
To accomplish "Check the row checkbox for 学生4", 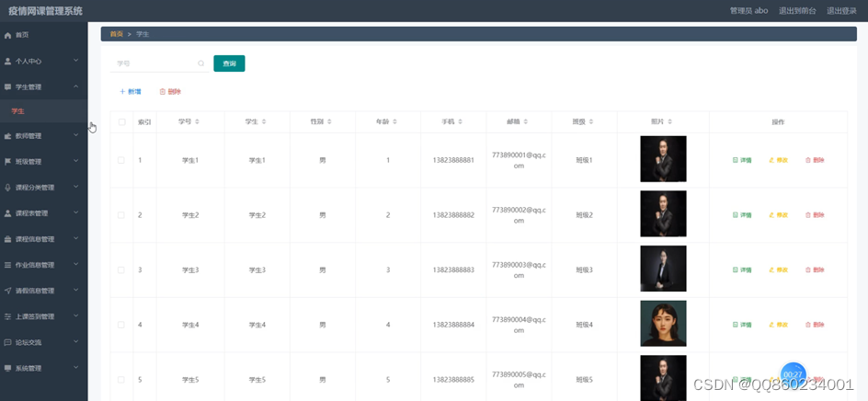I will click(121, 325).
